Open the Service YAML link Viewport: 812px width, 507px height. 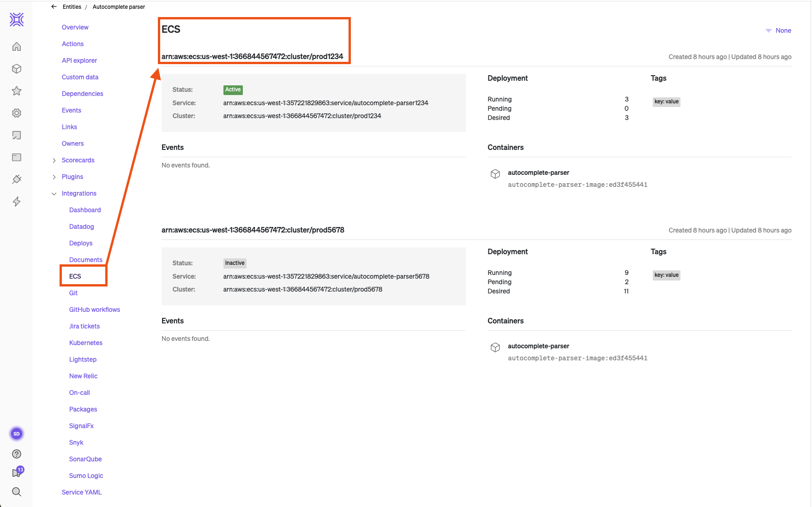tap(82, 492)
